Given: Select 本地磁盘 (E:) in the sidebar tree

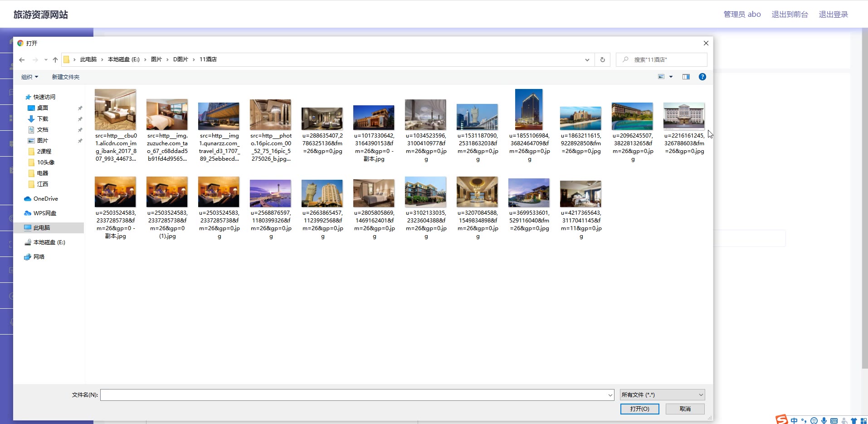Looking at the screenshot, I should point(49,242).
